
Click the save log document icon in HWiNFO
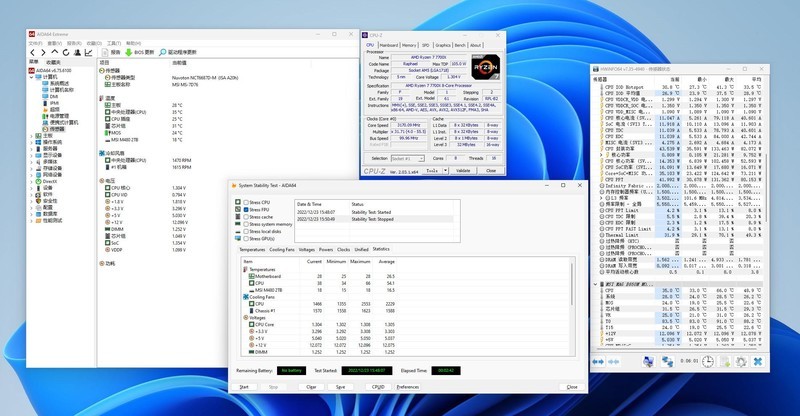point(725,361)
